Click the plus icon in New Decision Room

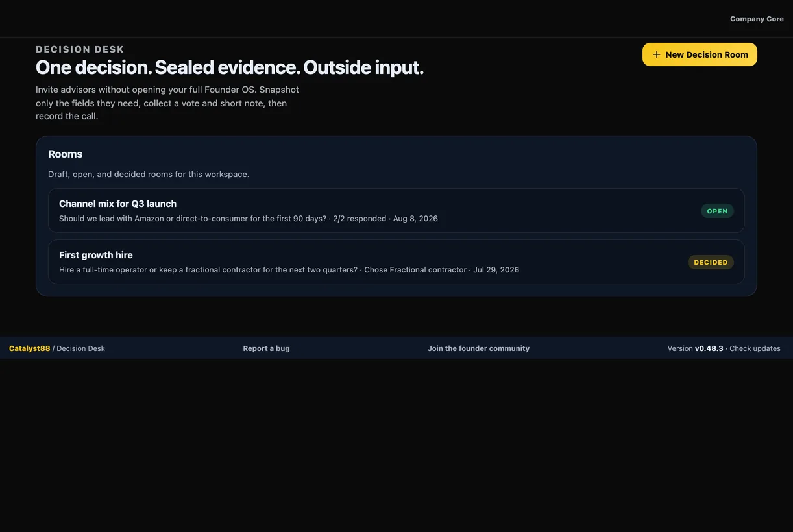[x=657, y=54]
